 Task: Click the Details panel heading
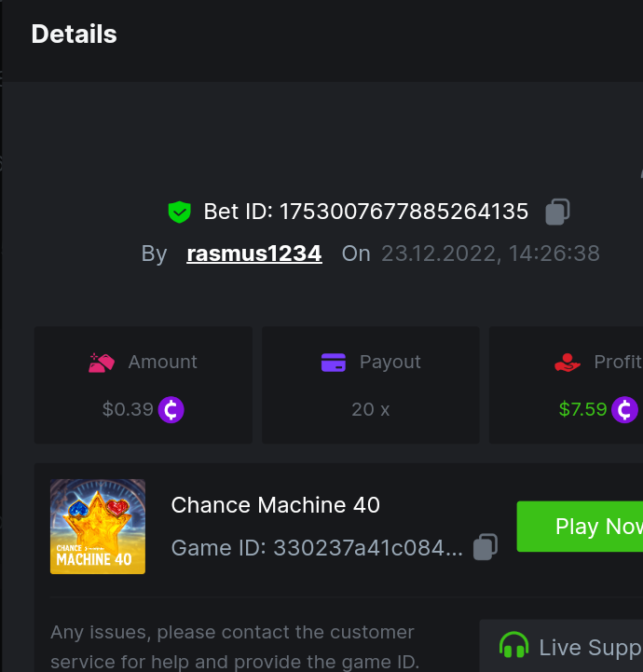tap(75, 34)
